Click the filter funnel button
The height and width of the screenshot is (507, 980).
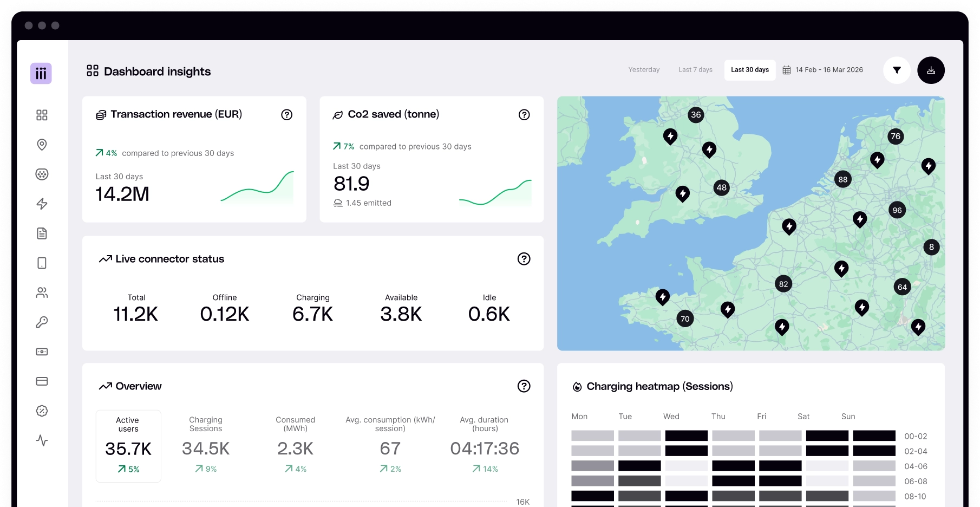tap(897, 70)
